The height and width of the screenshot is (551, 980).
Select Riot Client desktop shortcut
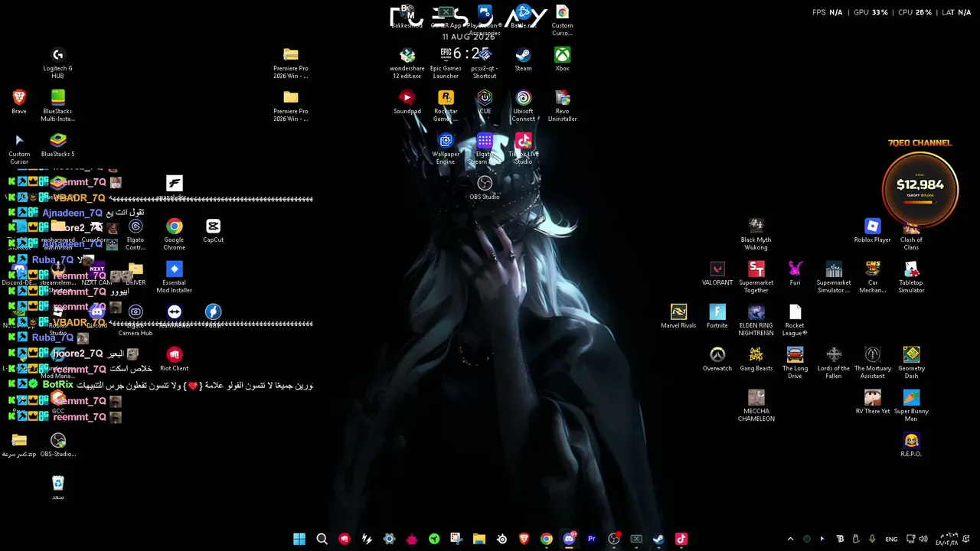(x=174, y=359)
